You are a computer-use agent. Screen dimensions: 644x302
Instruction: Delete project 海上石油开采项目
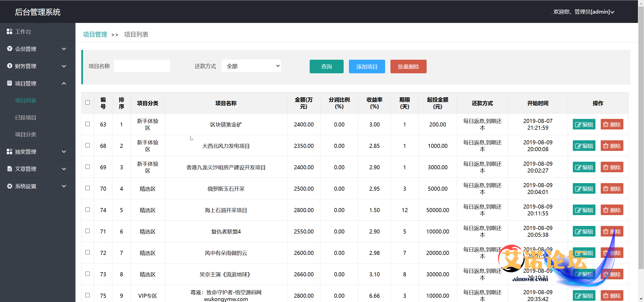tap(612, 210)
